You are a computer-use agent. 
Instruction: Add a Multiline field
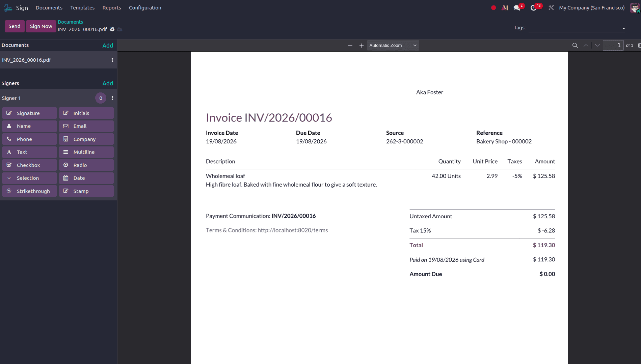86,152
